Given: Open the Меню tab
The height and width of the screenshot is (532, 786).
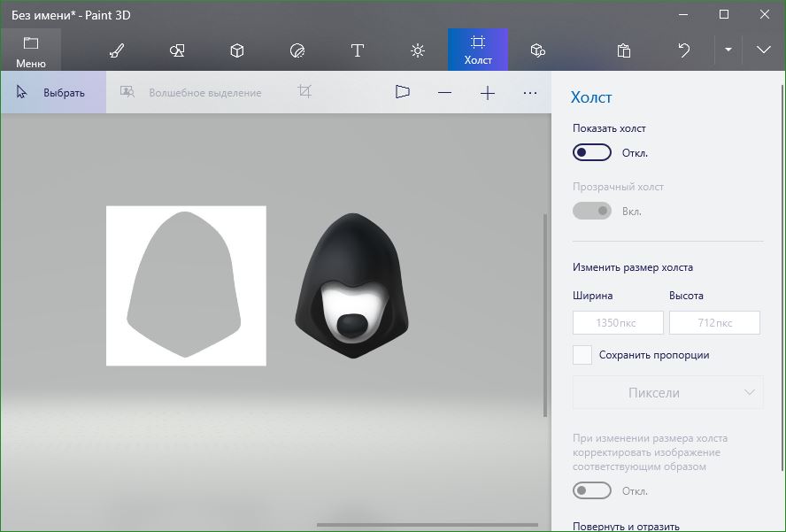Looking at the screenshot, I should 31,50.
